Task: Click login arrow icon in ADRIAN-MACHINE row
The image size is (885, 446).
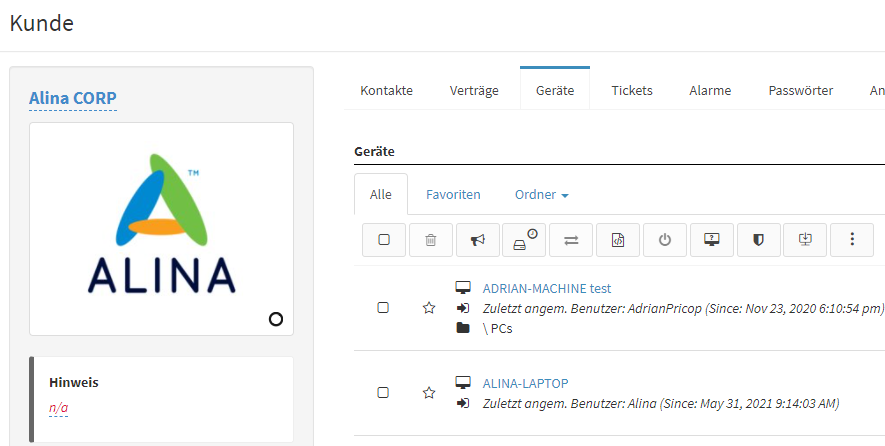Action: [463, 308]
